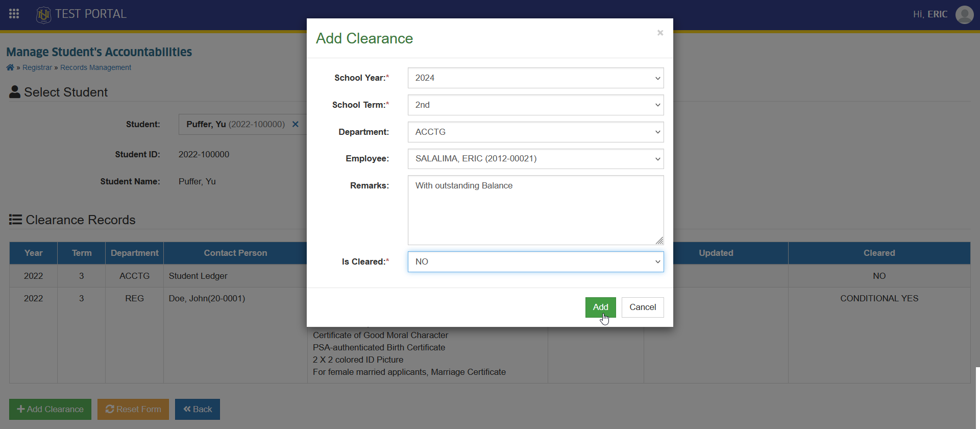This screenshot has height=429, width=980.
Task: Open the Registrar breadcrumb link
Action: pos(37,67)
